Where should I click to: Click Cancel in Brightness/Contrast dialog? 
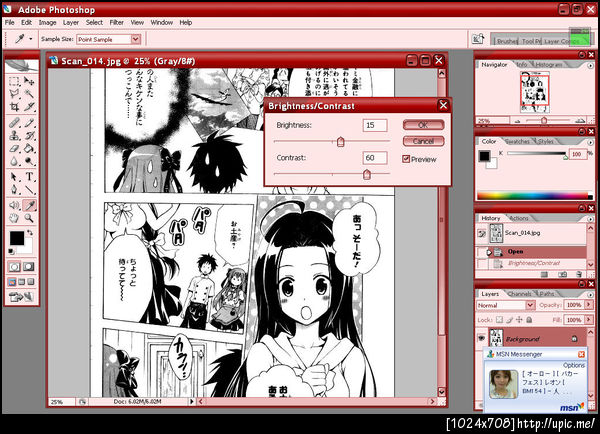(423, 141)
